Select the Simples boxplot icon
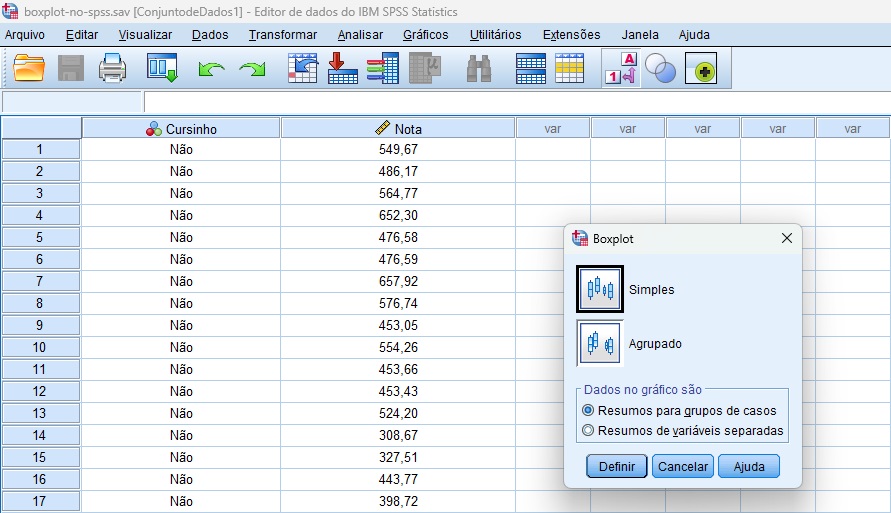Screen dimensions: 891x513 coord(600,289)
